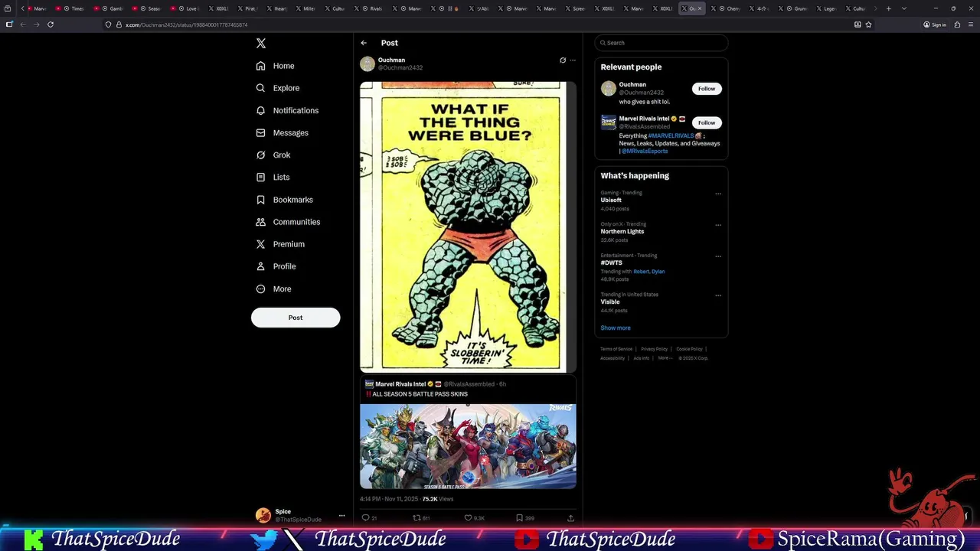Viewport: 980px width, 551px height.
Task: Open the More circle icon
Action: click(261, 289)
